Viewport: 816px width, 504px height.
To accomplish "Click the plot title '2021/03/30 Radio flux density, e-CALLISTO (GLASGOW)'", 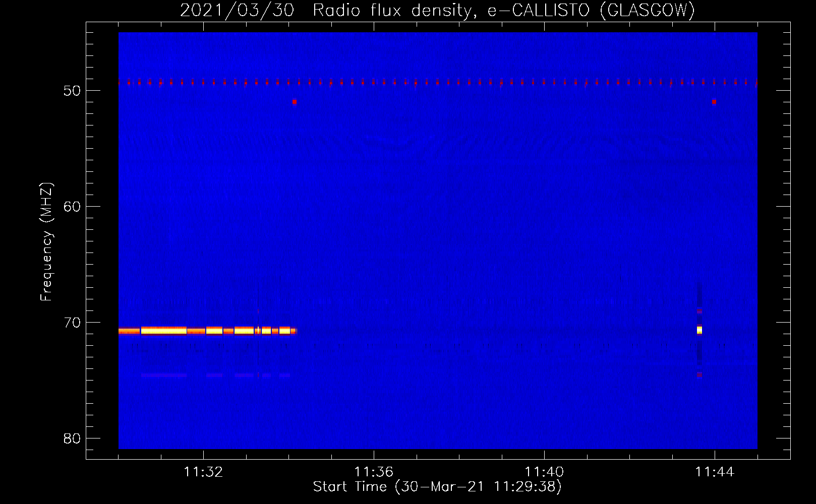I will 437,10.
